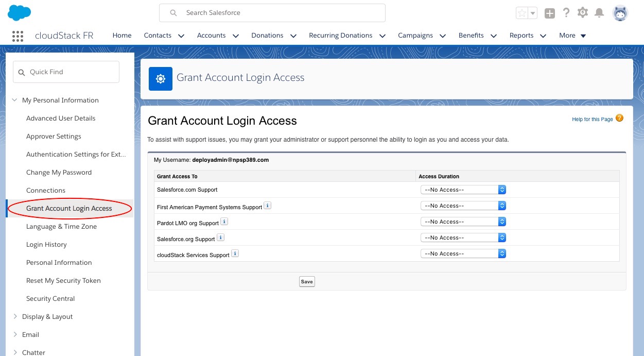Open the Setup gear icon

(583, 13)
